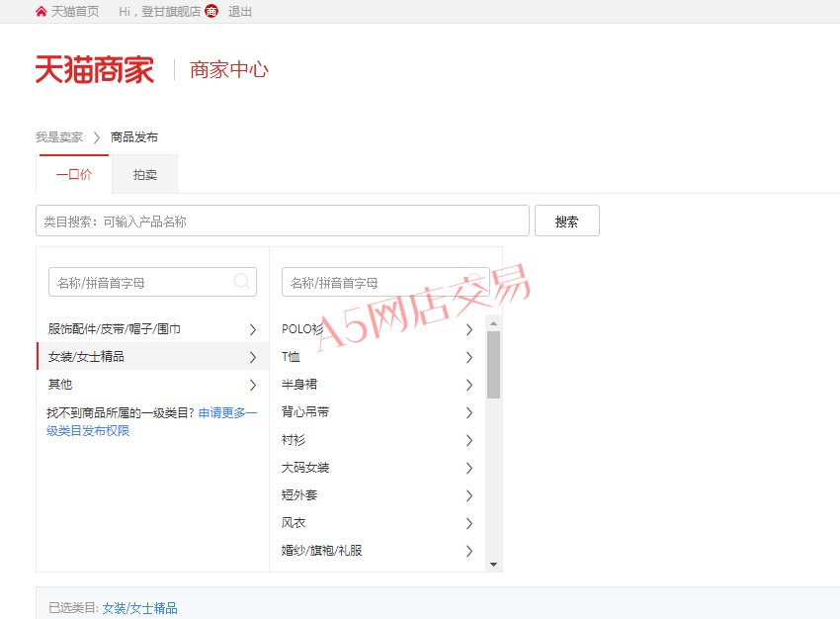This screenshot has width=840, height=619.
Task: Select 半身裙 subcategory
Action: click(x=378, y=385)
